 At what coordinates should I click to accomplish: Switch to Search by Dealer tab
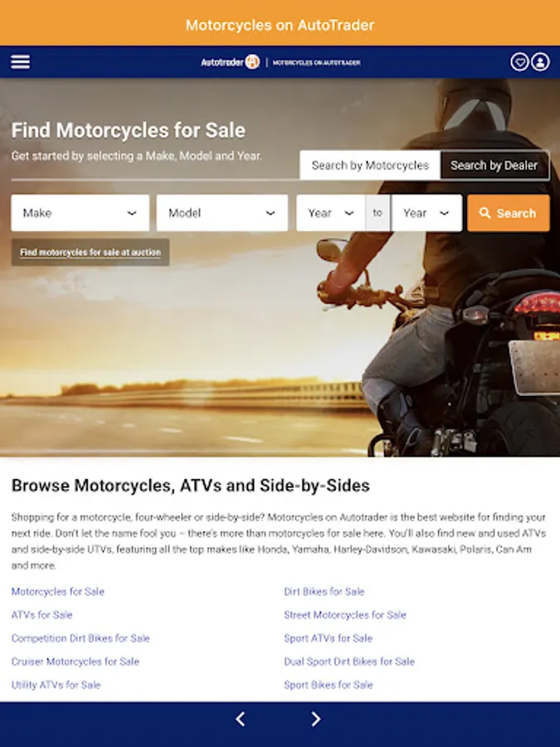pos(494,165)
